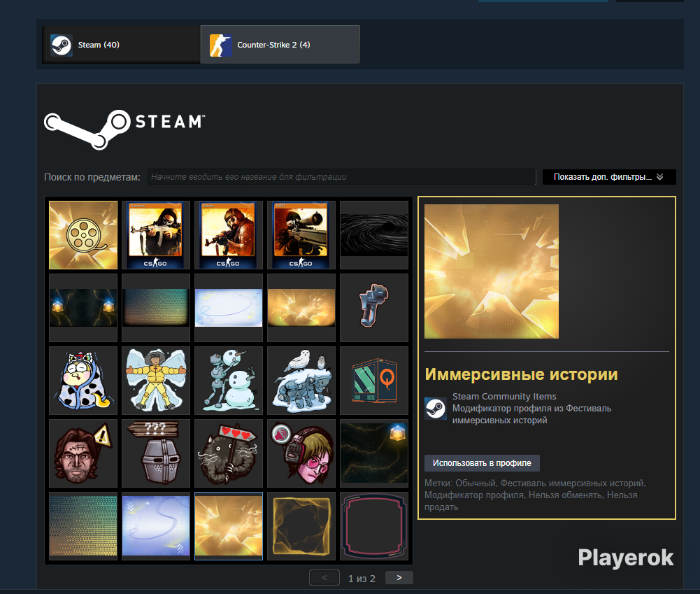Select the wide golden shards background
Image resolution: width=700 pixels, height=594 pixels.
pyautogui.click(x=301, y=308)
